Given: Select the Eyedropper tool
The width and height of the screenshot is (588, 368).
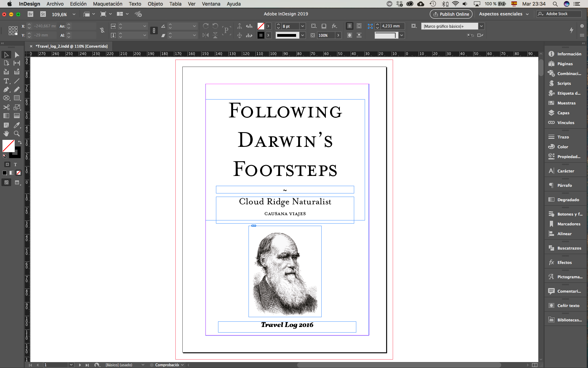Looking at the screenshot, I should click(17, 125).
